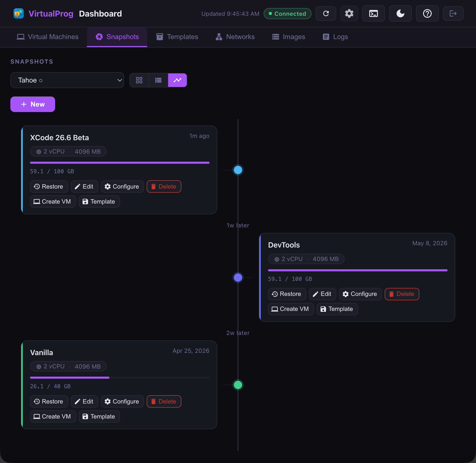Click the 2 vCPU chip on XCode card

68,152
